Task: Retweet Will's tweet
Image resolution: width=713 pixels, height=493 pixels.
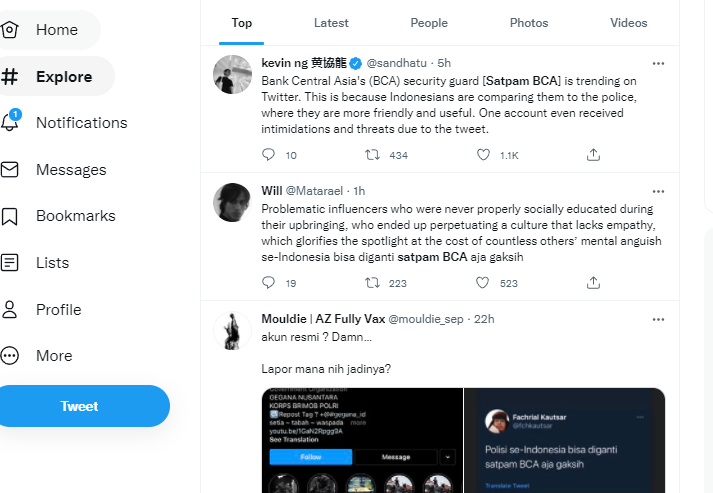Action: (x=373, y=283)
